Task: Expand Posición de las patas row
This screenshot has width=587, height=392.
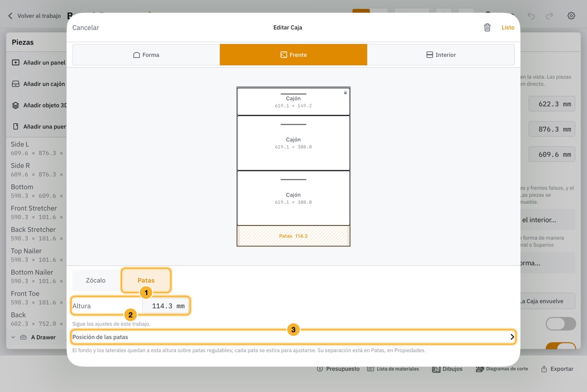Action: tap(293, 337)
